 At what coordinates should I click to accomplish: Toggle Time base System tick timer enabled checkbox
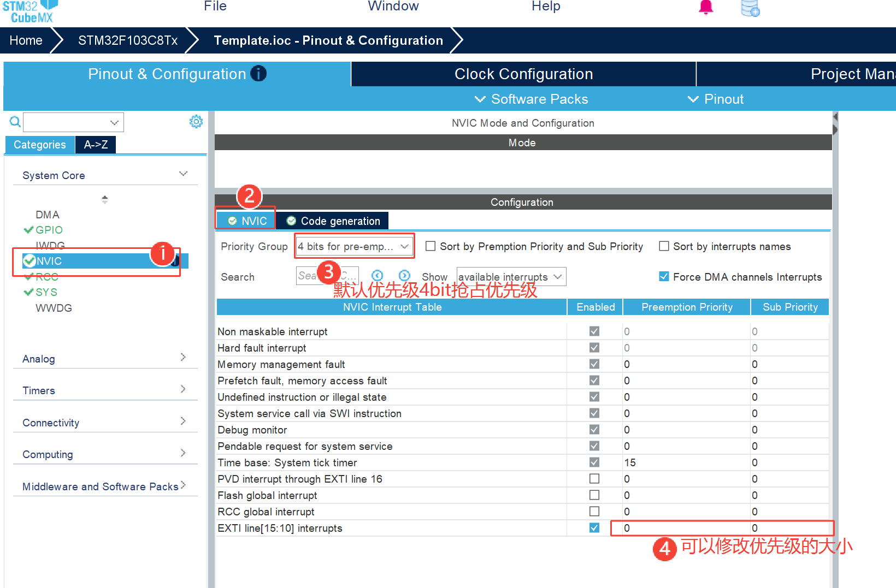594,462
